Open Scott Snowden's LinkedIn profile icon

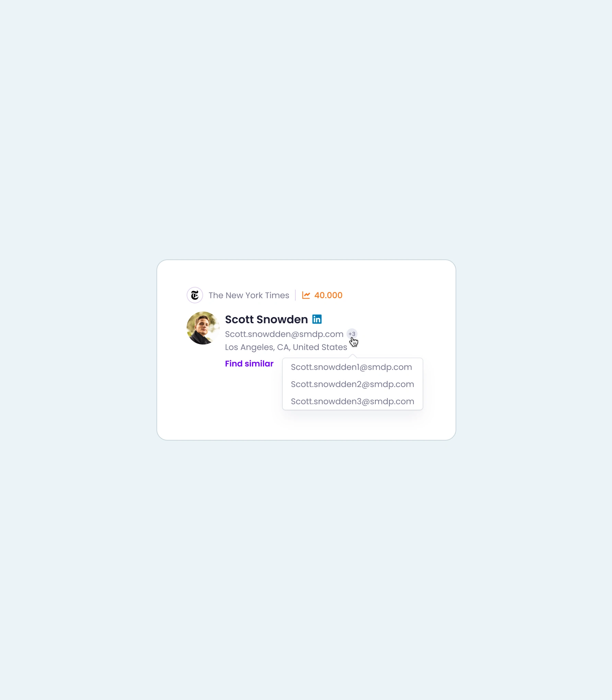[317, 319]
